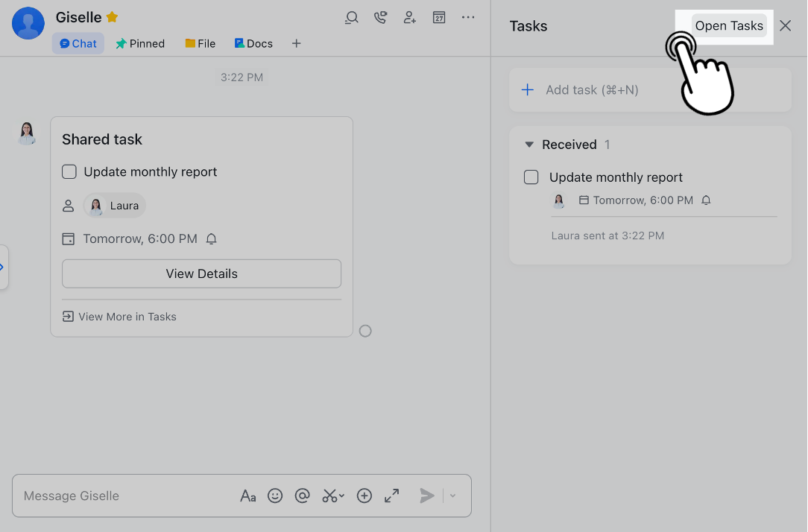The width and height of the screenshot is (808, 532).
Task: Expand the message composer to fullscreen
Action: pos(391,495)
